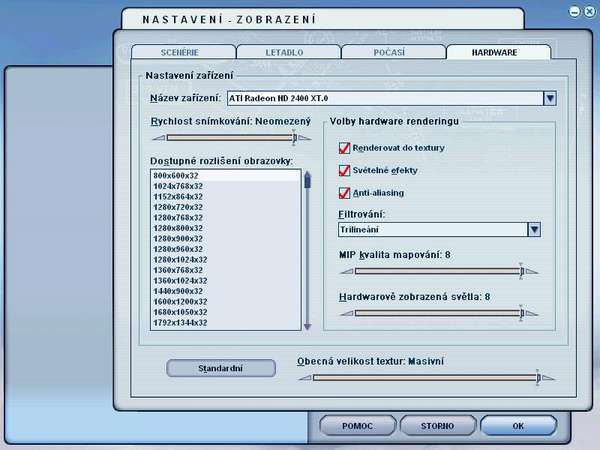Screen dimensions: 600x450
Task: Select 1280x1024x32 resolution in the list
Action: click(181, 259)
